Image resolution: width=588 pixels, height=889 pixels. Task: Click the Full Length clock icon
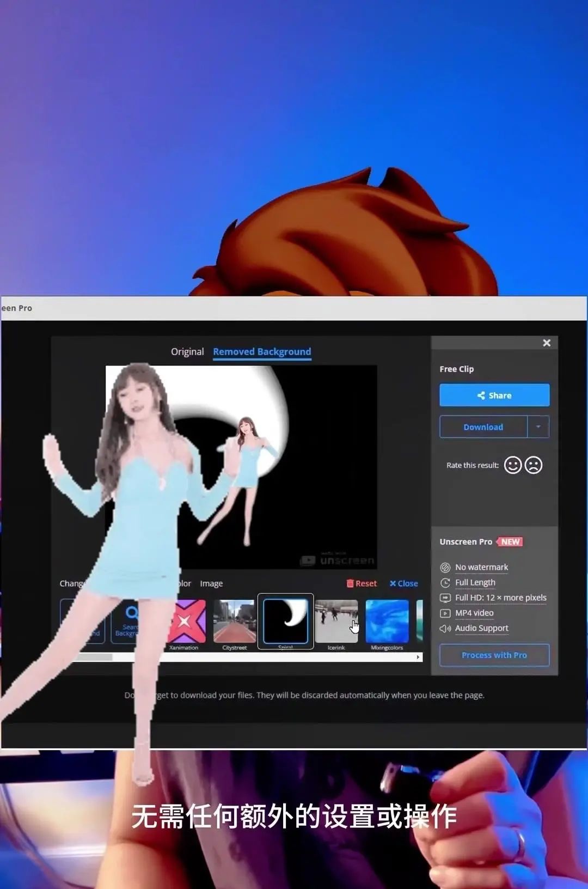[445, 583]
